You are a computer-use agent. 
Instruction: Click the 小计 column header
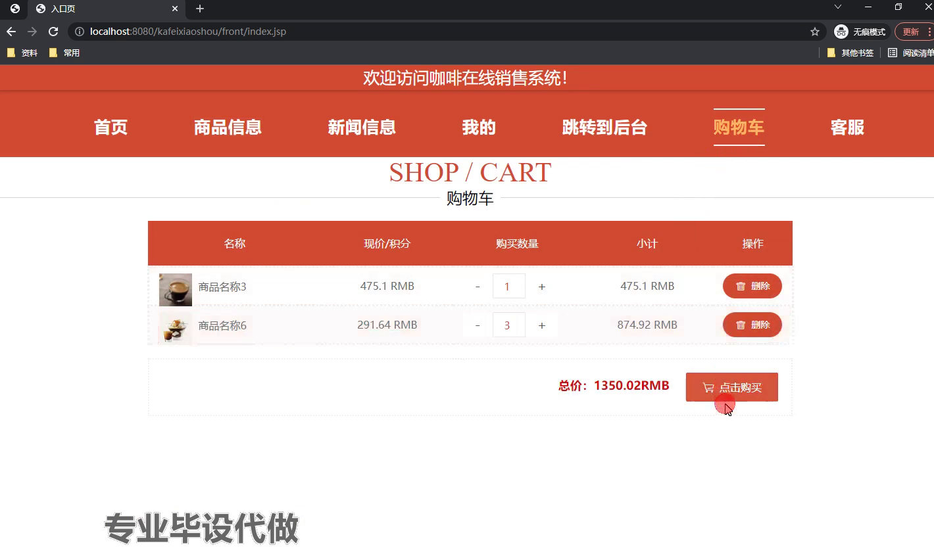pos(647,243)
